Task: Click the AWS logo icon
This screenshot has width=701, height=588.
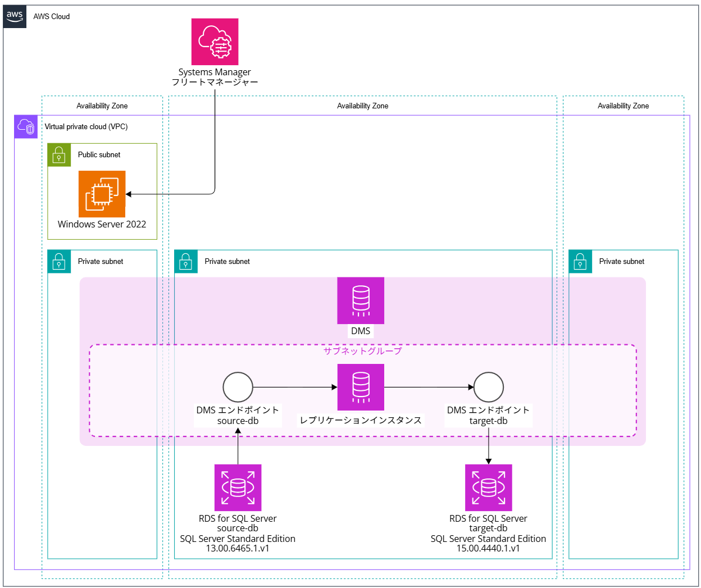Action: [15, 17]
